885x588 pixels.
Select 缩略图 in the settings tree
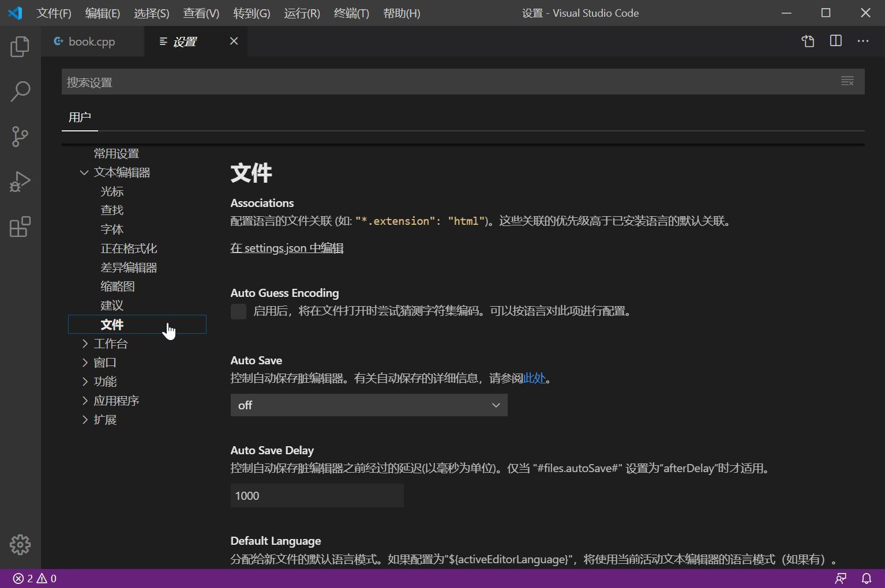[x=118, y=287]
